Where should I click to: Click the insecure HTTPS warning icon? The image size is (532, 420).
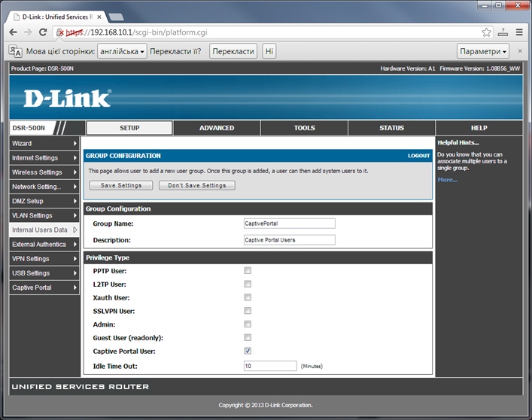pyautogui.click(x=61, y=32)
